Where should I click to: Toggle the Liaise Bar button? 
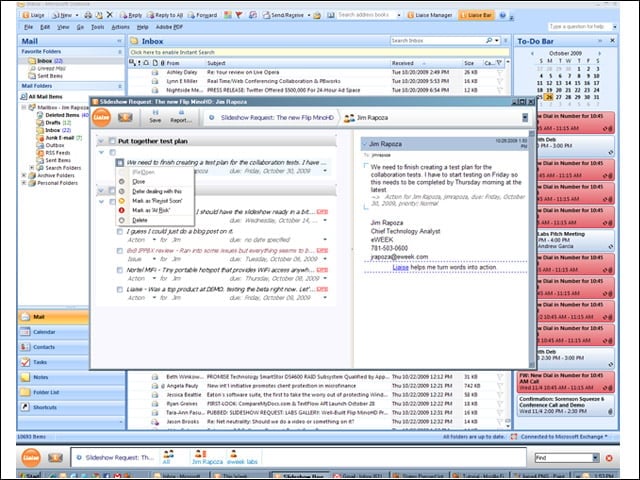click(x=476, y=15)
